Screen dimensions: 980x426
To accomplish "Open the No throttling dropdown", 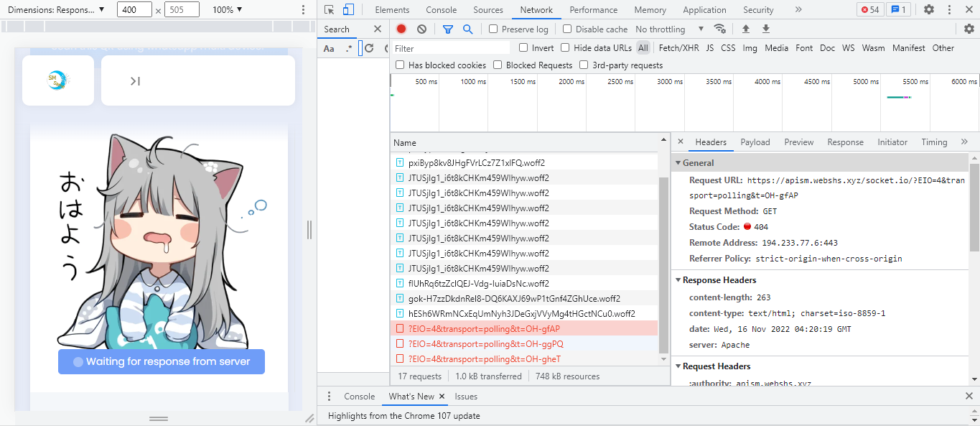I will click(x=669, y=29).
